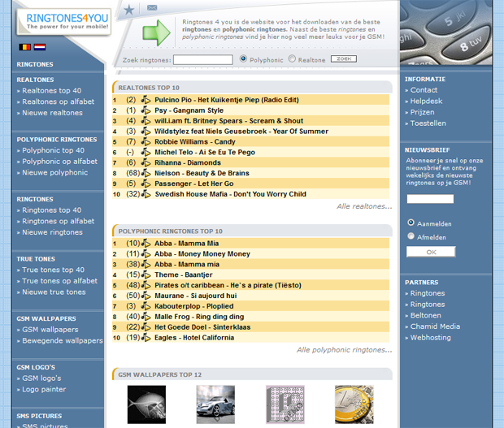Select the Belgian flag icon
This screenshot has width=504, height=428.
click(x=24, y=47)
